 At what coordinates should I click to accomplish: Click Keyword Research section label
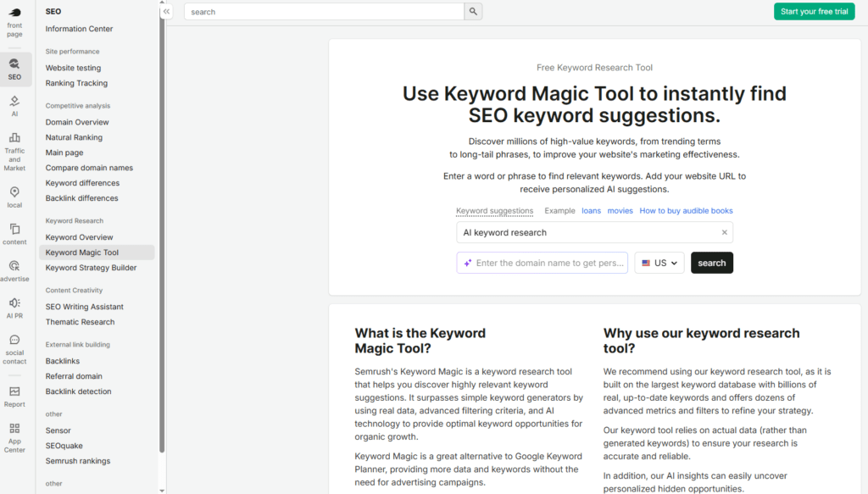(x=75, y=220)
